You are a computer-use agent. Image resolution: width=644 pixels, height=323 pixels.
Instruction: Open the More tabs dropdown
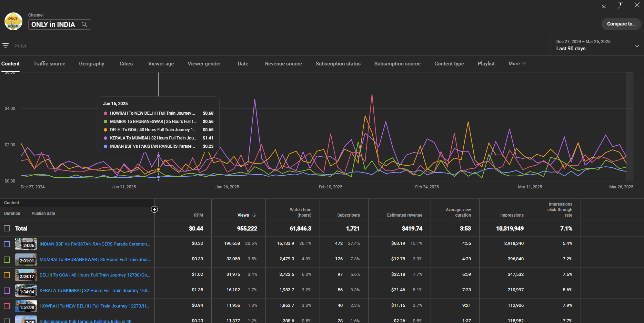pos(517,63)
